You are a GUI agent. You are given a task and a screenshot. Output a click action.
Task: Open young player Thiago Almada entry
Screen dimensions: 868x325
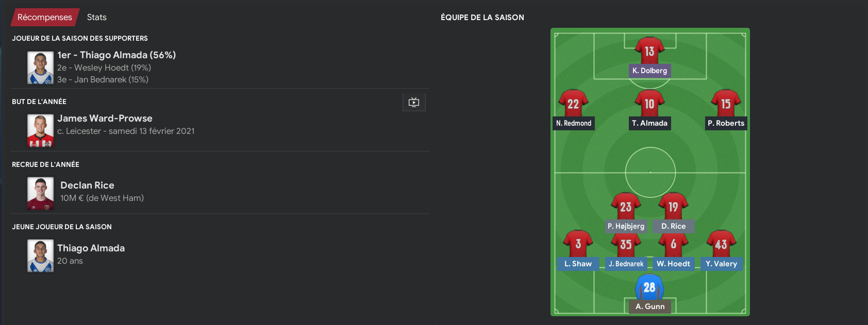91,248
